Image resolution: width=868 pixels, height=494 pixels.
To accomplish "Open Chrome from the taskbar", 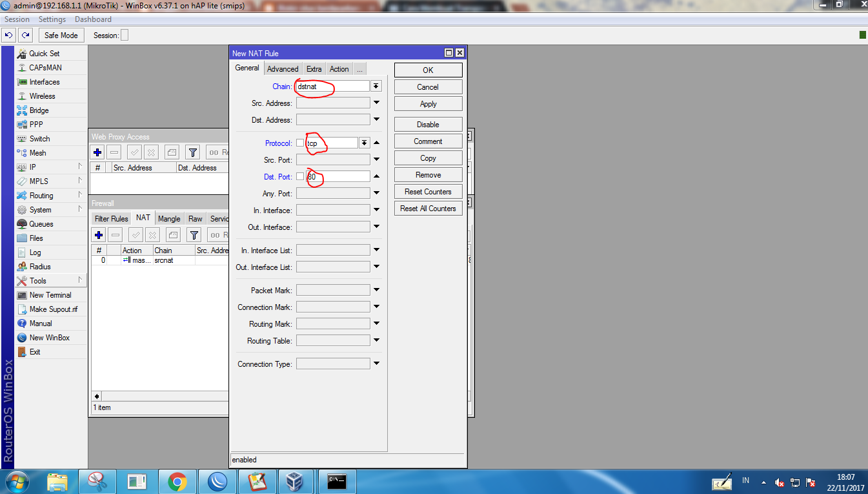I will tap(177, 482).
